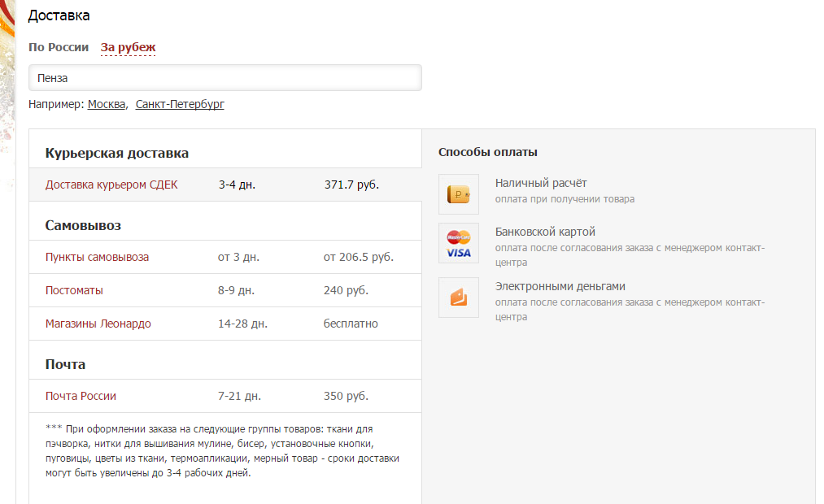
Task: Click the city input field containing Пенза
Action: pos(225,78)
